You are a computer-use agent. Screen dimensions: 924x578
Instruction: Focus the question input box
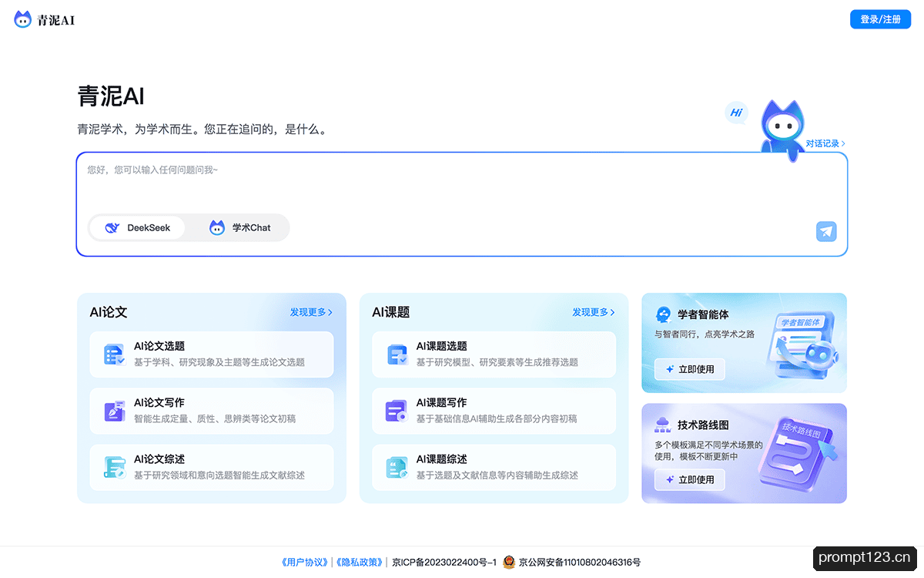(462, 204)
